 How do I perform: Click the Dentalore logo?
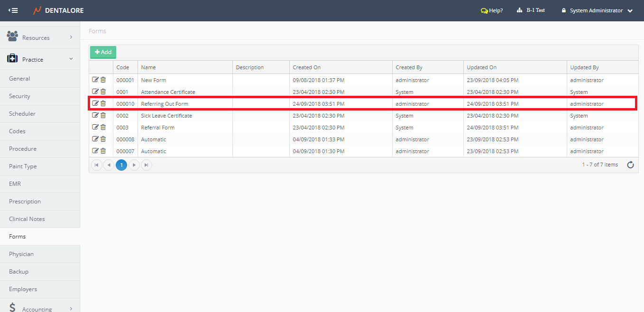58,10
